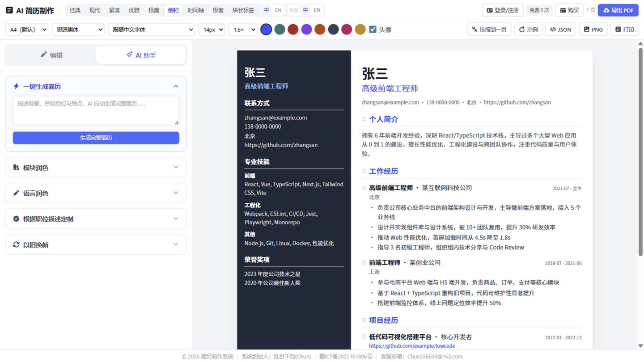
Task: Click the 示例 reload arrow icon
Action: pyautogui.click(x=521, y=29)
